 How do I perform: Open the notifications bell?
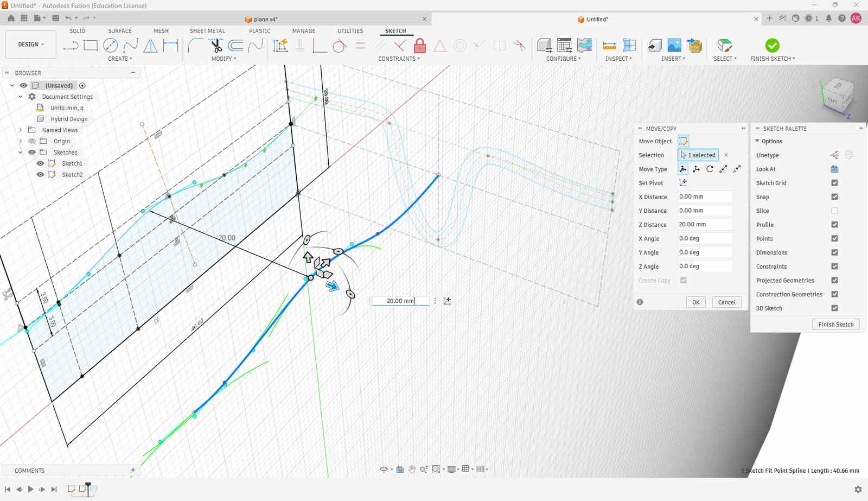pos(828,18)
